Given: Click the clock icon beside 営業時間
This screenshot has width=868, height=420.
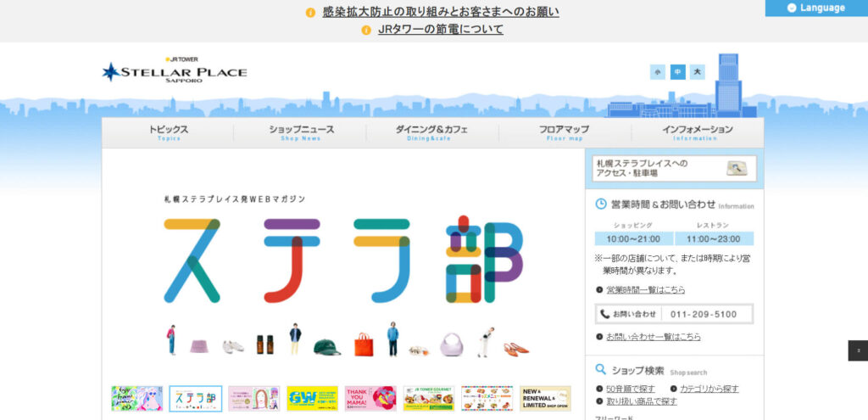Looking at the screenshot, I should tap(601, 204).
